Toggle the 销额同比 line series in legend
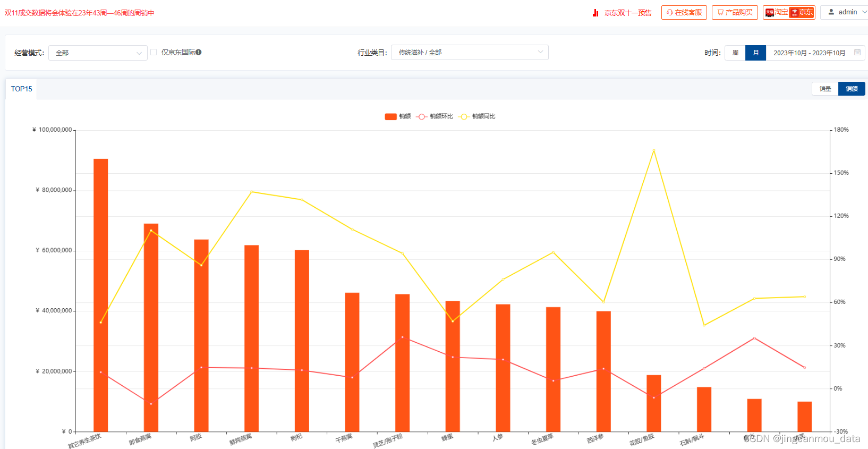 (477, 116)
